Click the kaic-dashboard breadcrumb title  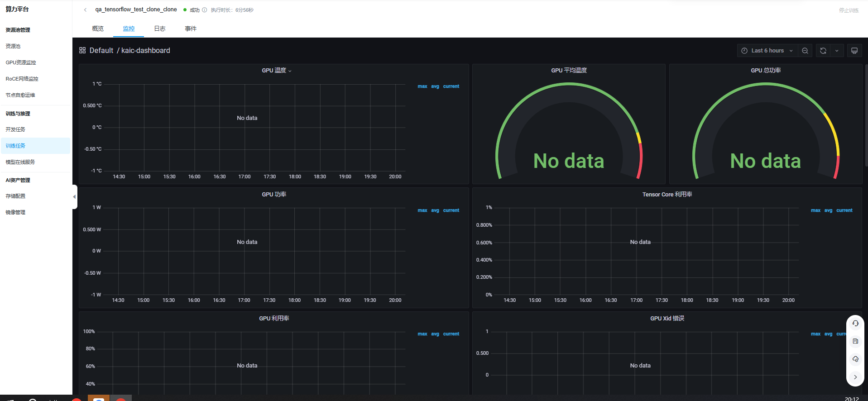tap(145, 50)
